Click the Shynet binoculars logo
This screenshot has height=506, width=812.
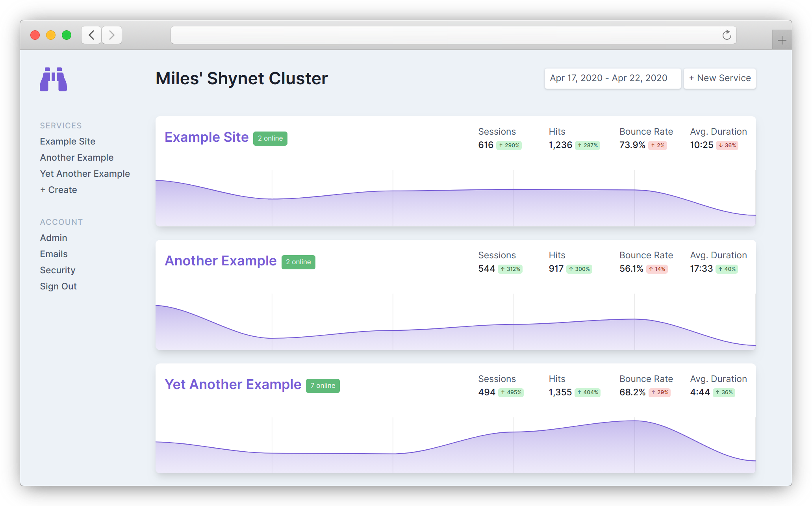[x=53, y=79]
